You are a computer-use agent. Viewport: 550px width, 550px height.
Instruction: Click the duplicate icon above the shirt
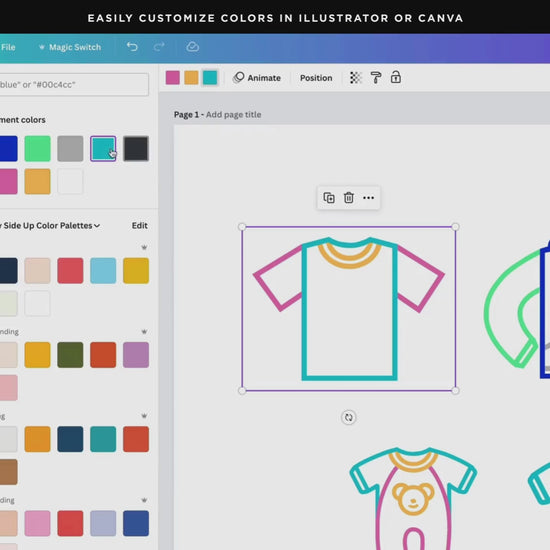(x=329, y=198)
